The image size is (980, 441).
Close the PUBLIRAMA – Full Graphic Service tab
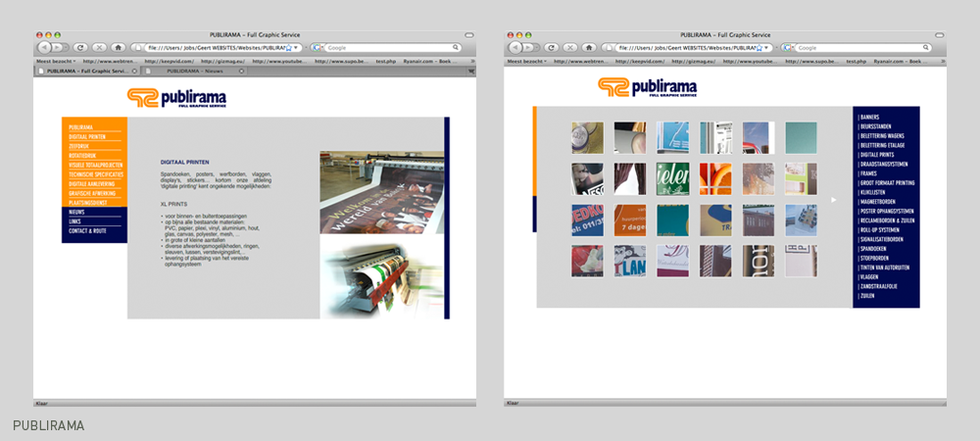134,72
